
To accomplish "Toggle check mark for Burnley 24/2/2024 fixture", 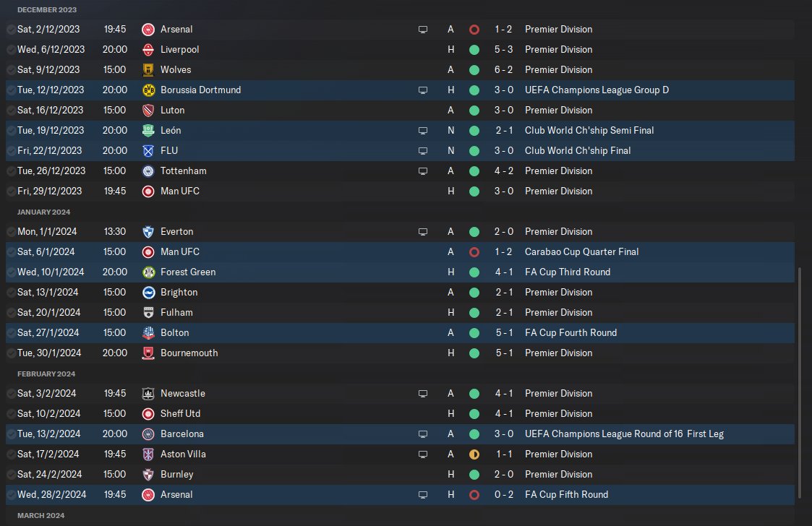I will coord(11,475).
